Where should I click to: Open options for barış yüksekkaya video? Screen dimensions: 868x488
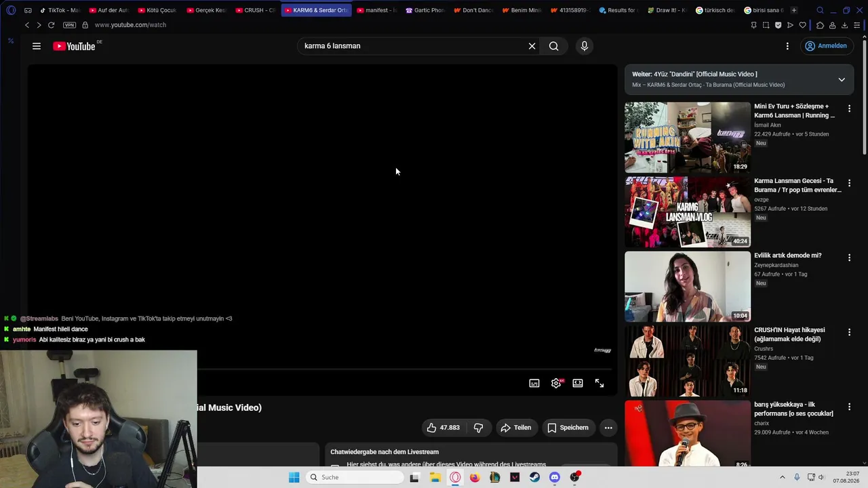click(x=849, y=407)
